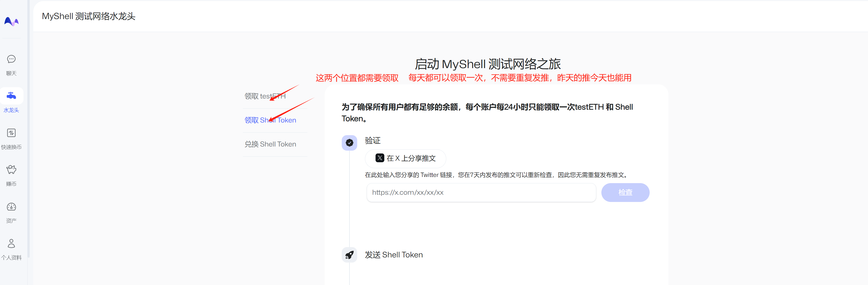Screen dimensions: 868x285
Task: Open the earn coins (赚币) piggy icon
Action: pos(11,169)
